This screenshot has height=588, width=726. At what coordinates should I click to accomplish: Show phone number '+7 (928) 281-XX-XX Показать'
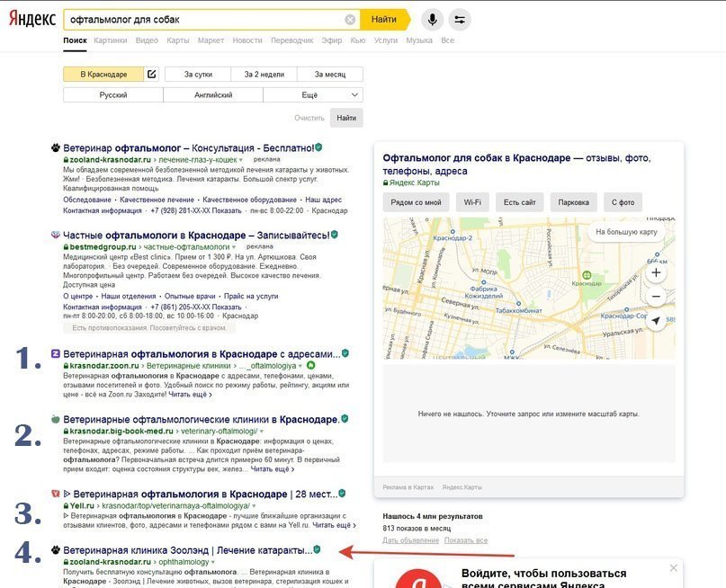click(x=196, y=210)
